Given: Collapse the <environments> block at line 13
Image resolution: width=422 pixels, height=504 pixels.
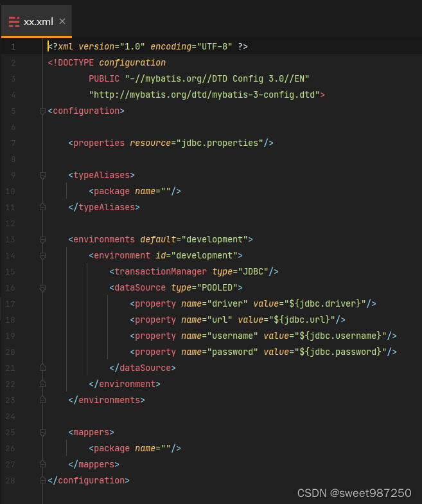Looking at the screenshot, I should [x=42, y=240].
